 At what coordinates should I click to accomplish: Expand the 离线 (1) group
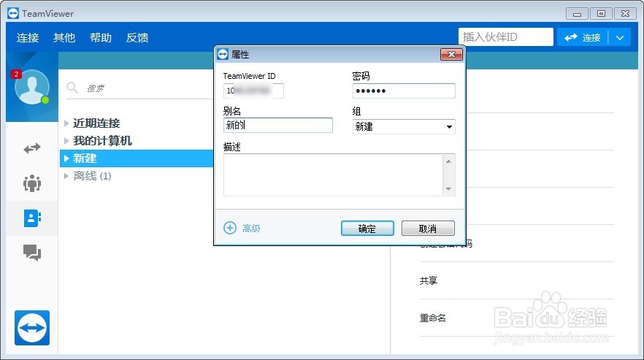[x=66, y=176]
